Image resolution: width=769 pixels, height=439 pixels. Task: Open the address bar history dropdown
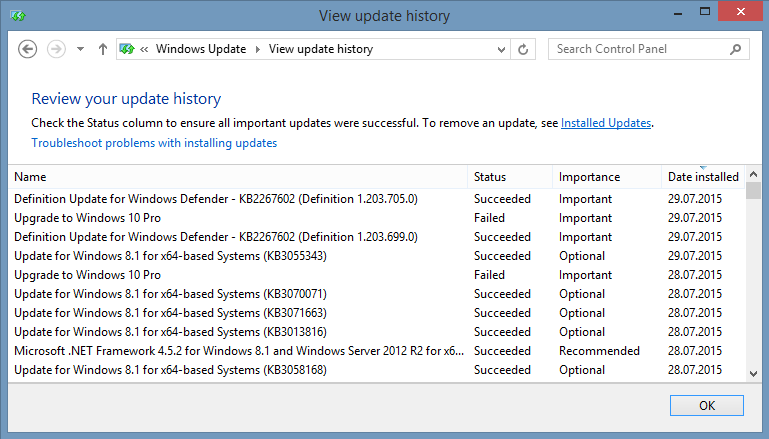(501, 49)
